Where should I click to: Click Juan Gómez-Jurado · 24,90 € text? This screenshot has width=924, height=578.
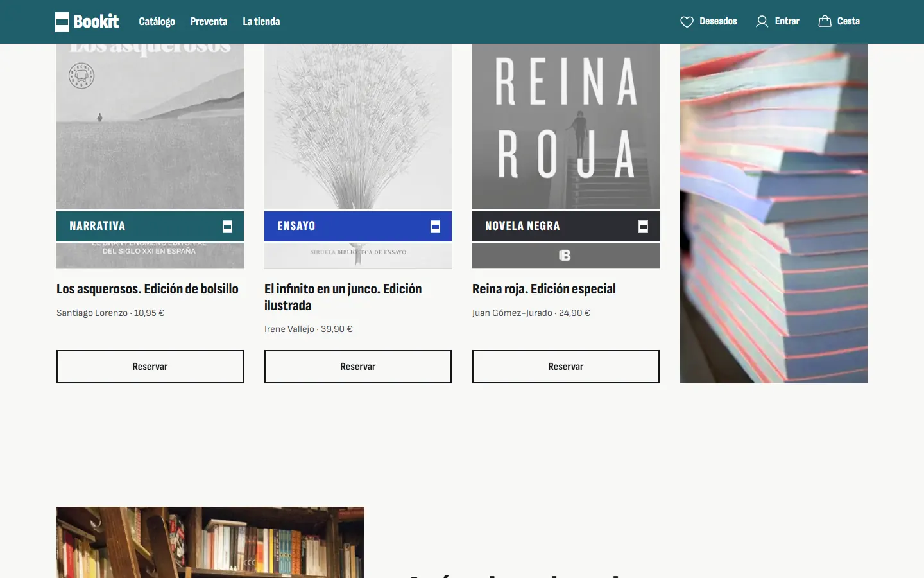pyautogui.click(x=531, y=313)
